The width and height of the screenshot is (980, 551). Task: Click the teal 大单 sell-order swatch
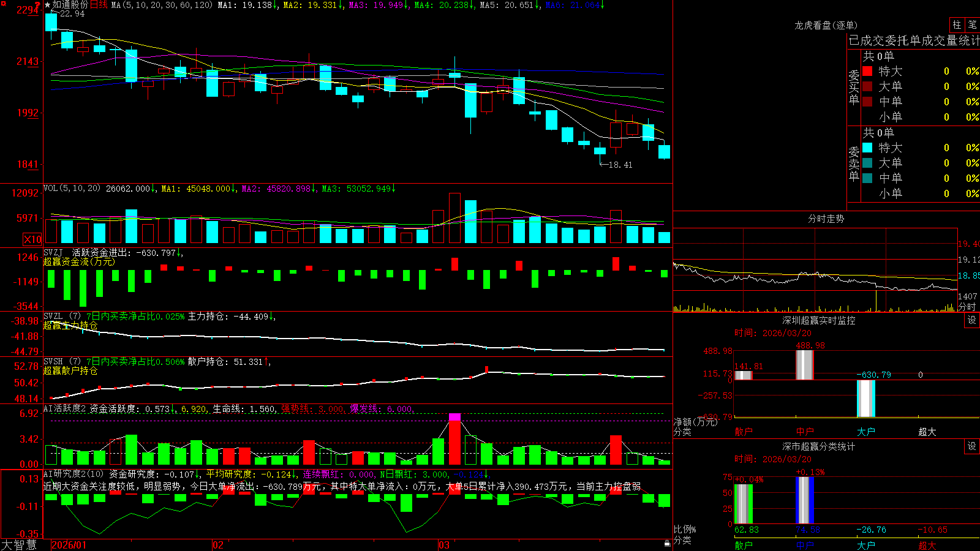tap(867, 163)
